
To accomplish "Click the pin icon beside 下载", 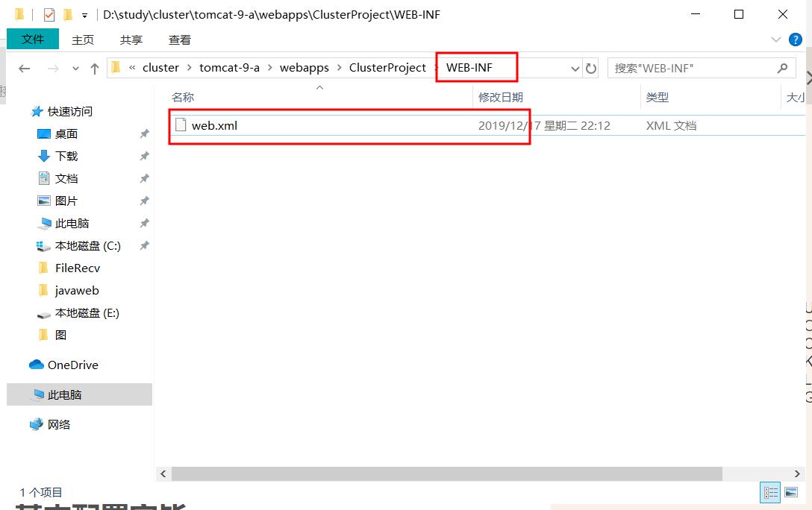I will point(145,157).
